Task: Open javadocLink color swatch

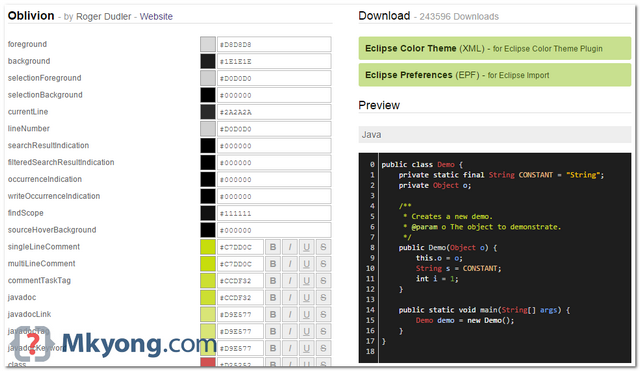Action: point(208,315)
